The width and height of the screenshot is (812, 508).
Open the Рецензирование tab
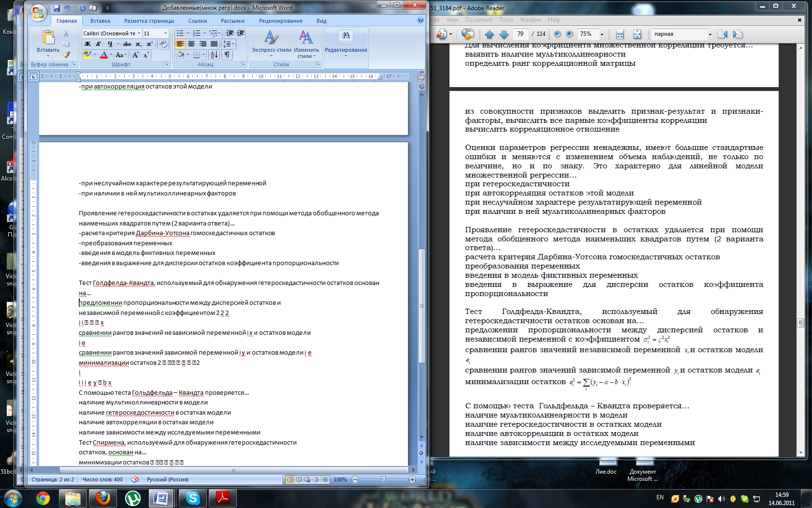point(280,21)
